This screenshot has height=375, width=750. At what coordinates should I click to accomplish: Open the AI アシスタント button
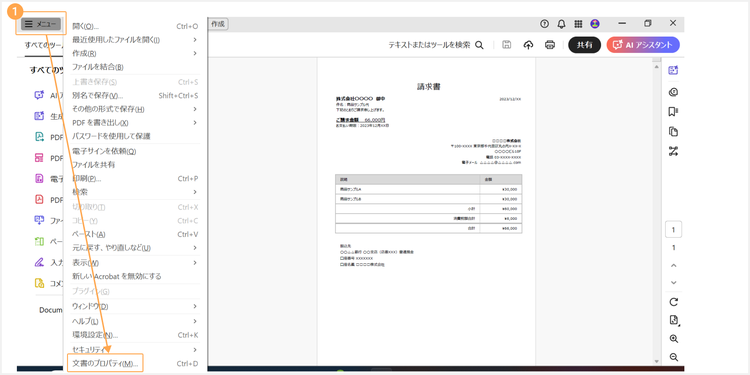643,45
